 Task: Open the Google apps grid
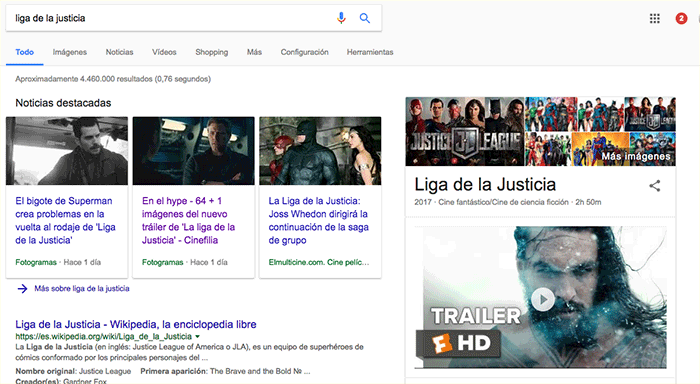[654, 18]
